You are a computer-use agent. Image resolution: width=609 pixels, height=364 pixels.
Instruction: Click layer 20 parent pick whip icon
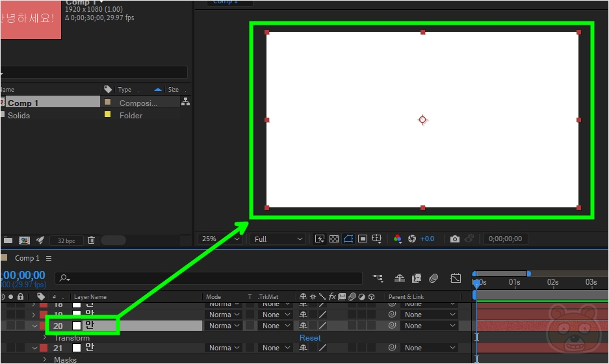tap(393, 326)
